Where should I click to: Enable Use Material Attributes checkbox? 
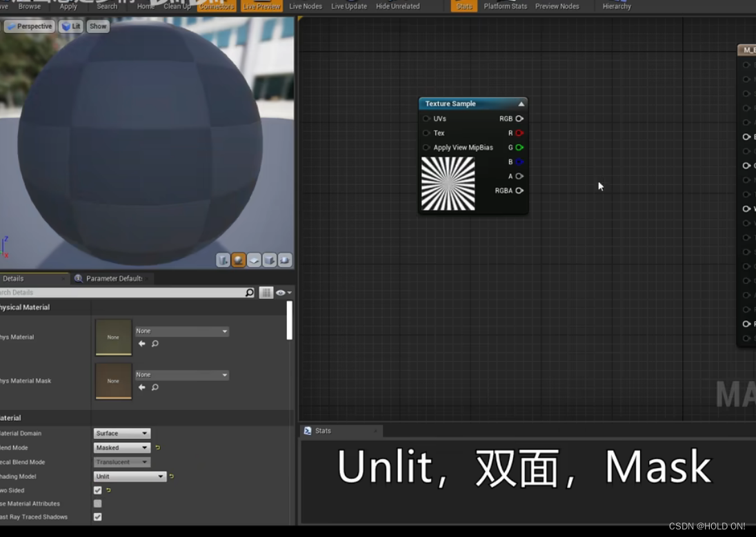[x=97, y=503]
